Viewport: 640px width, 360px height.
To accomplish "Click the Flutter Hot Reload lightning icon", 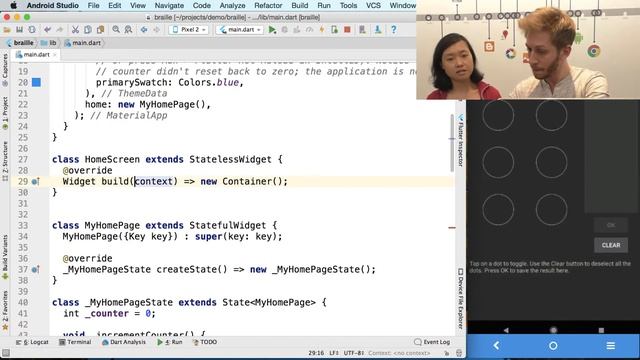I will 322,30.
